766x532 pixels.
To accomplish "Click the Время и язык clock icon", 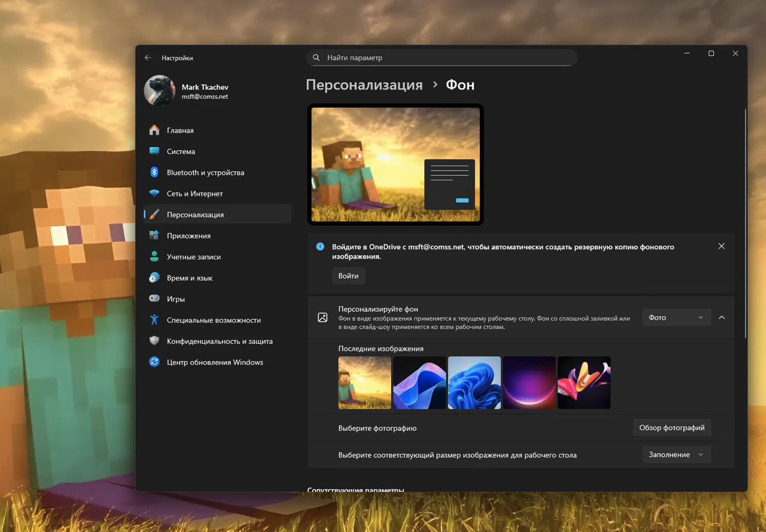I will [154, 278].
